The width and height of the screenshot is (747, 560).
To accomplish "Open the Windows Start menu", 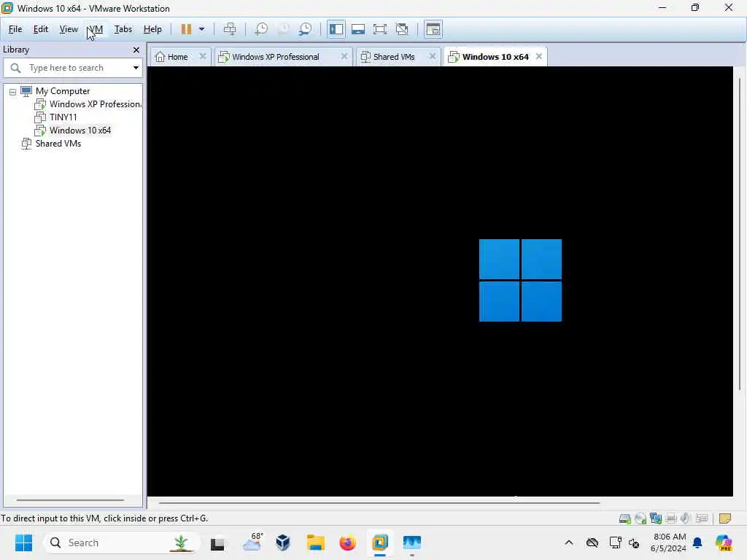I will (x=24, y=542).
